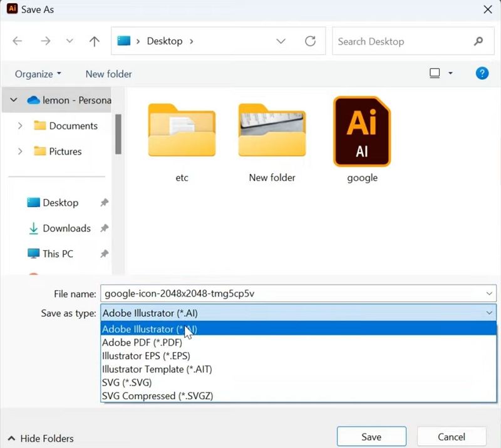The width and height of the screenshot is (501, 448).
Task: Click the refresh icon next to breadcrumb
Action: point(309,41)
